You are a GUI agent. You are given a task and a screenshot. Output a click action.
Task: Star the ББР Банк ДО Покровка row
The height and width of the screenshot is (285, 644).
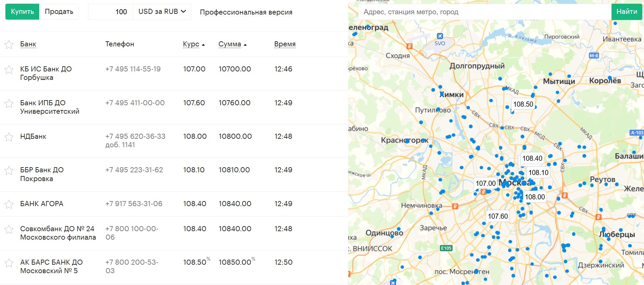pyautogui.click(x=9, y=171)
